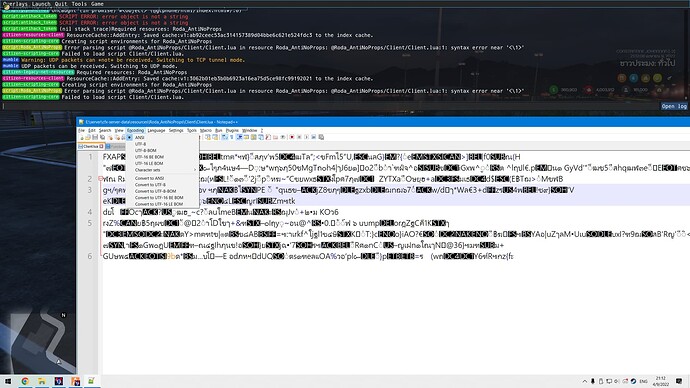The image size is (690, 388).
Task: Select ANSI encoding radio option
Action: (x=139, y=137)
